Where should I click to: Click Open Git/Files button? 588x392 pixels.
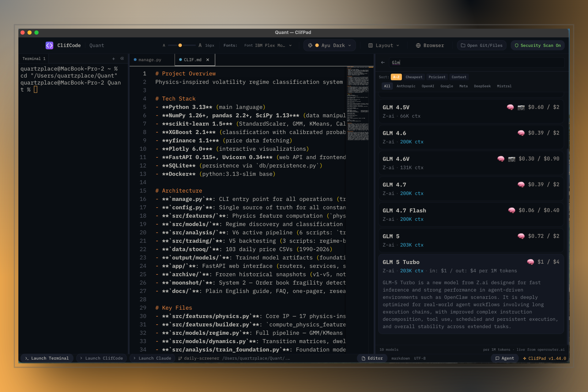pyautogui.click(x=481, y=45)
